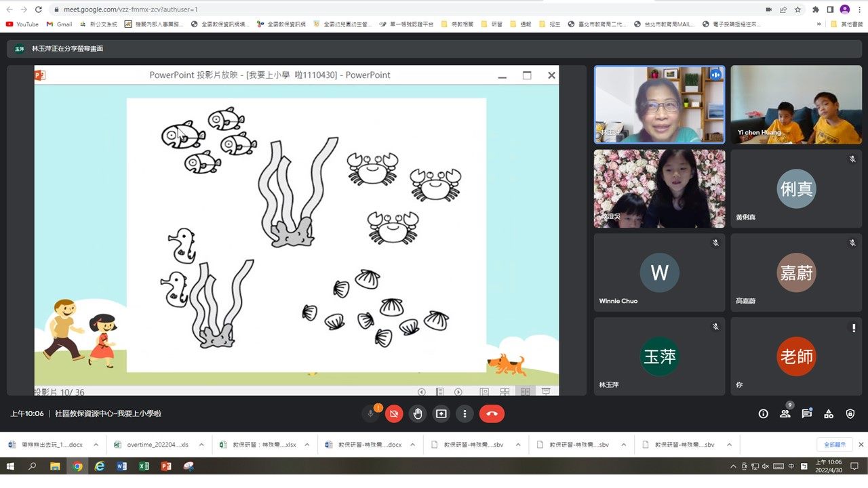Open the Gmail bookmark
The width and height of the screenshot is (868, 488).
(x=59, y=24)
